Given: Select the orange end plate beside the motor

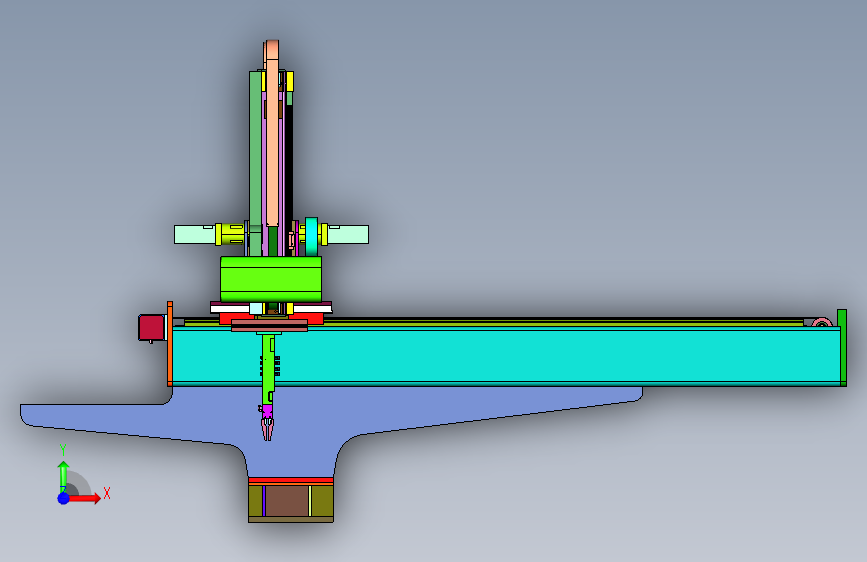Looking at the screenshot, I should 170,343.
